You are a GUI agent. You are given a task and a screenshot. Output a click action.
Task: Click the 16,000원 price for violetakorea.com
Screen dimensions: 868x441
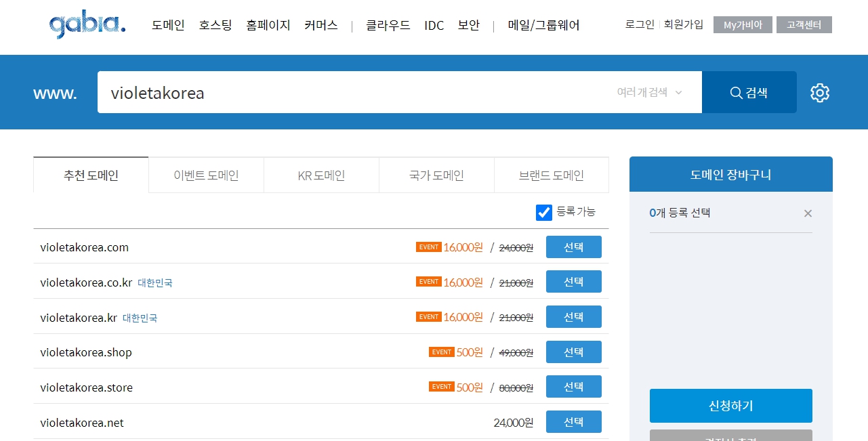click(x=463, y=247)
